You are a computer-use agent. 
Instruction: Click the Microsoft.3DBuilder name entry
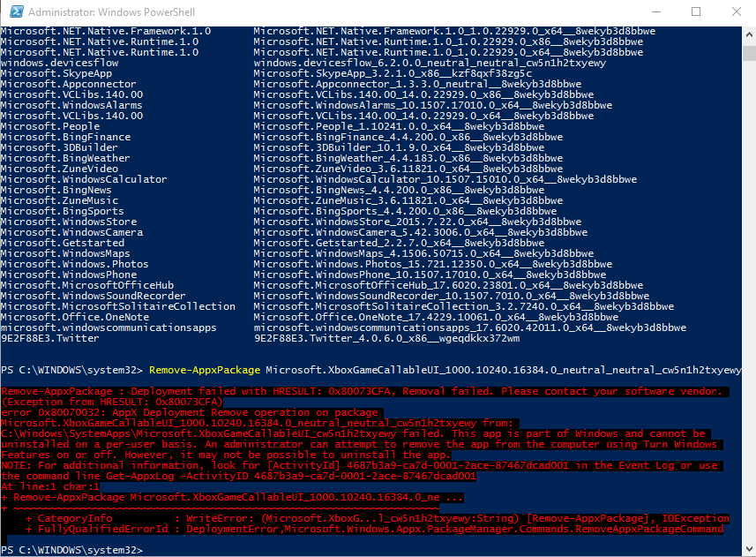point(59,147)
